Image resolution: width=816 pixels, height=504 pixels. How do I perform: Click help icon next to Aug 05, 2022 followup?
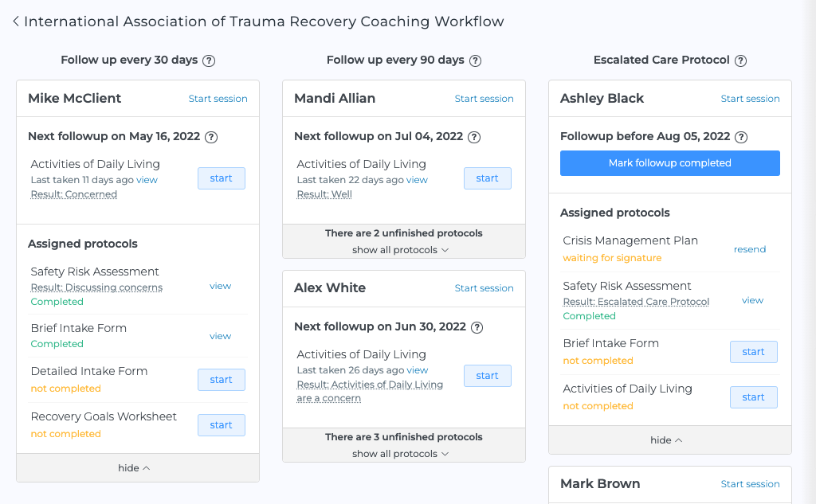click(x=741, y=137)
